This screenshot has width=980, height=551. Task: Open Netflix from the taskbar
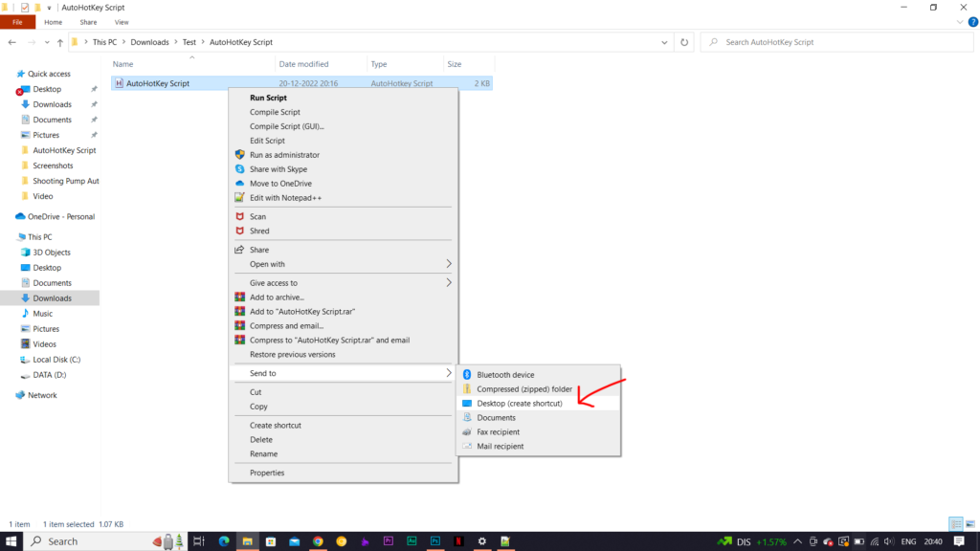[x=458, y=541]
